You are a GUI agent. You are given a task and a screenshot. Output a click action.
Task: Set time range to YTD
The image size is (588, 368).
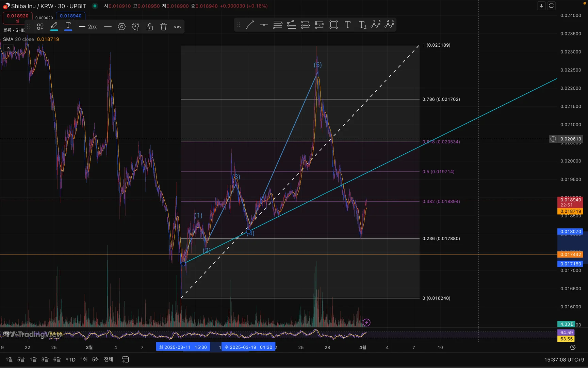(x=70, y=359)
